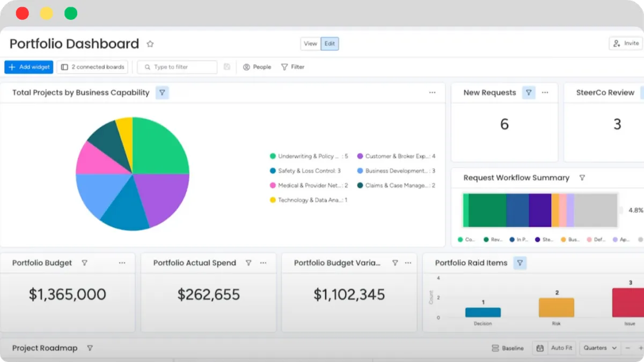644x362 pixels.
Task: Filter the Portfolio Budget widget
Action: tap(84, 263)
